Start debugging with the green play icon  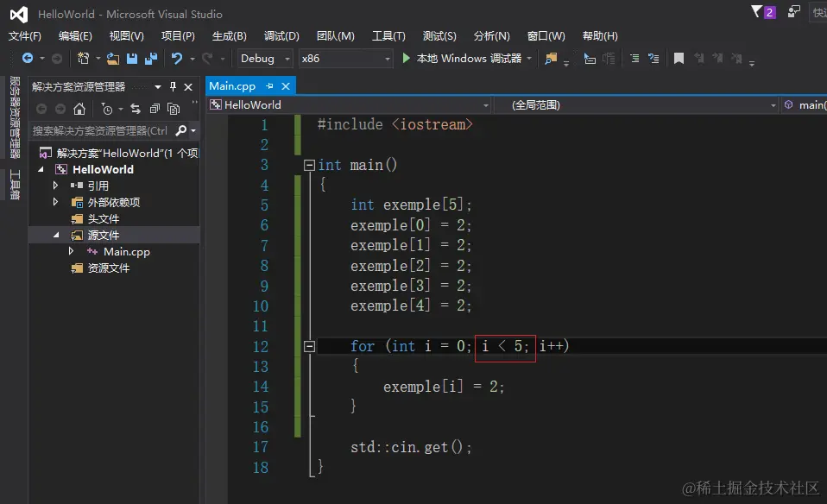point(406,58)
